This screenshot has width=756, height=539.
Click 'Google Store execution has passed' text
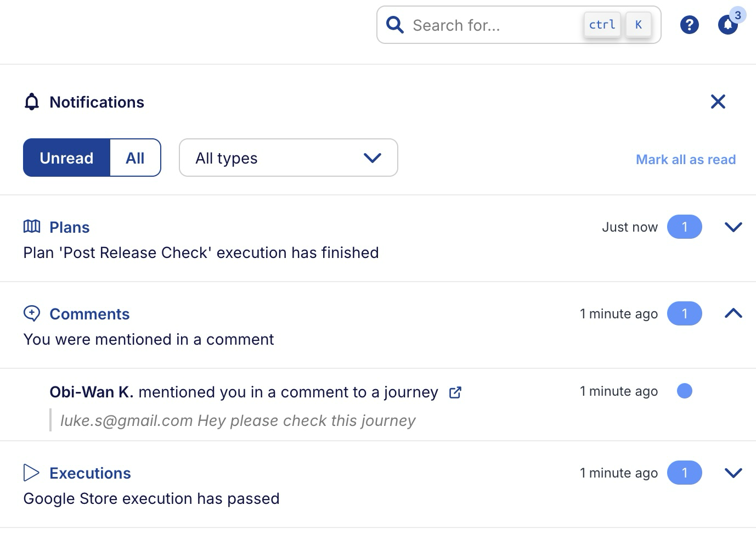click(x=151, y=498)
